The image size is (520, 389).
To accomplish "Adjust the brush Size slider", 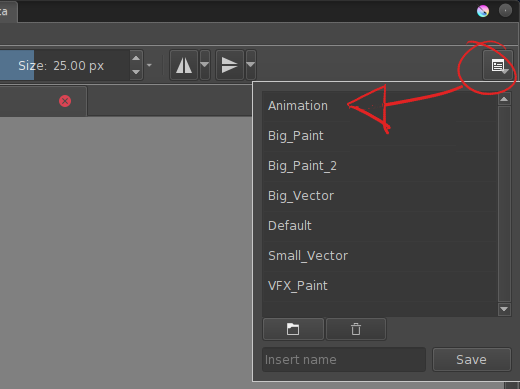I will [x=65, y=65].
